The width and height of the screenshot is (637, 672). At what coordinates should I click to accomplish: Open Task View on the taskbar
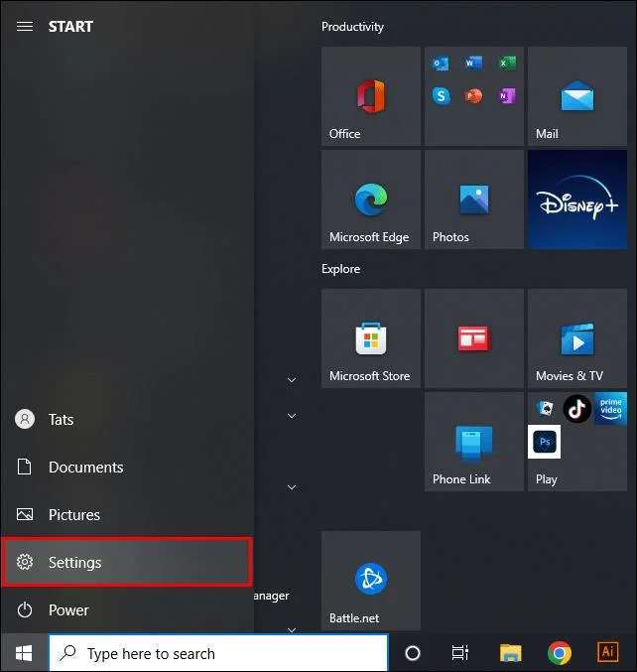[460, 653]
